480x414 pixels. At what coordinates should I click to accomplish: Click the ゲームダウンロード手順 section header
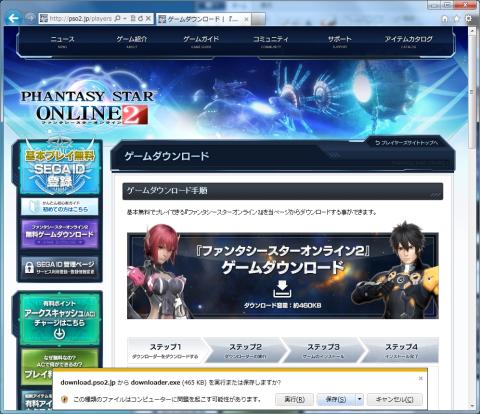tap(283, 191)
